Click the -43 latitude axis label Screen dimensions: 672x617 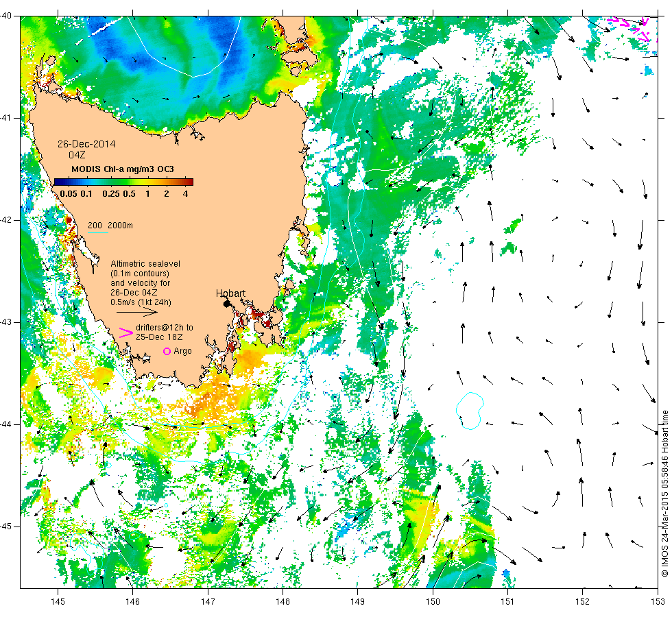point(6,322)
